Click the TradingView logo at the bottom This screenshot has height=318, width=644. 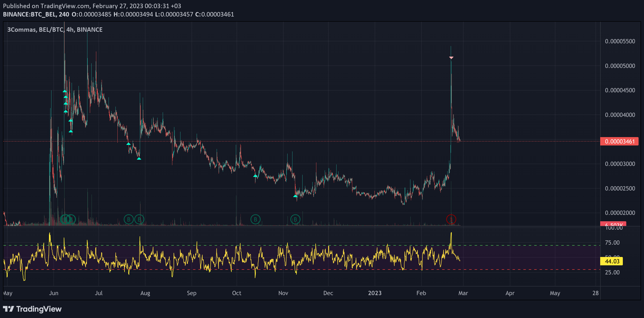click(32, 309)
